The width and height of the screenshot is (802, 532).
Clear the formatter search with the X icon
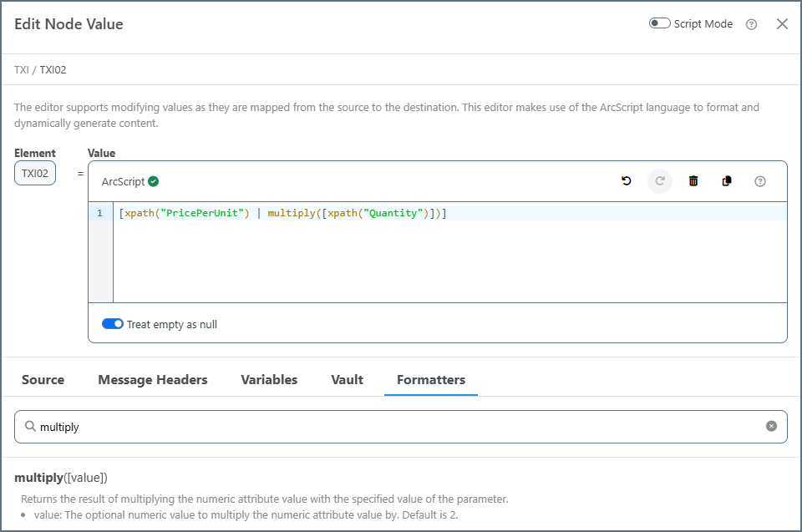coord(771,426)
